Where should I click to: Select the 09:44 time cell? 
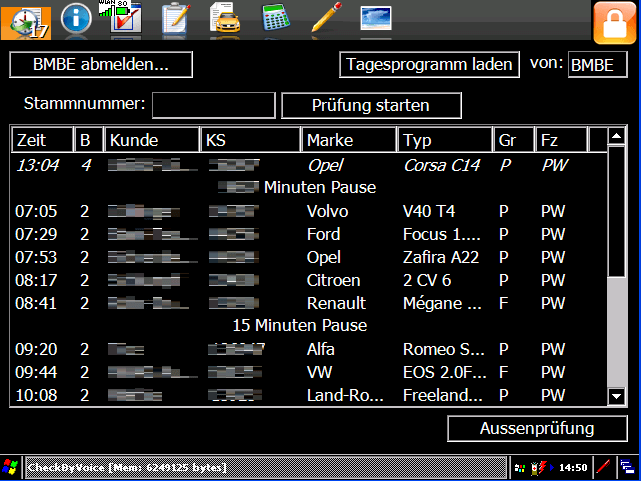tap(36, 372)
